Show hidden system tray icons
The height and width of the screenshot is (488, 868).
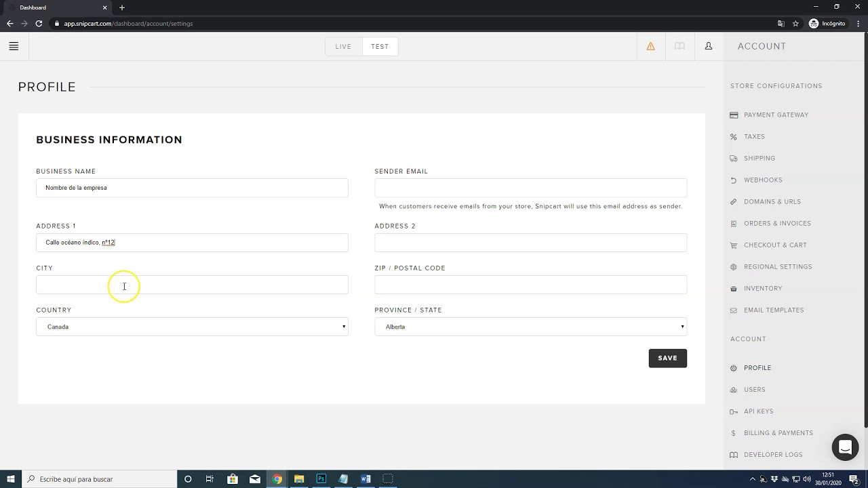tap(752, 479)
